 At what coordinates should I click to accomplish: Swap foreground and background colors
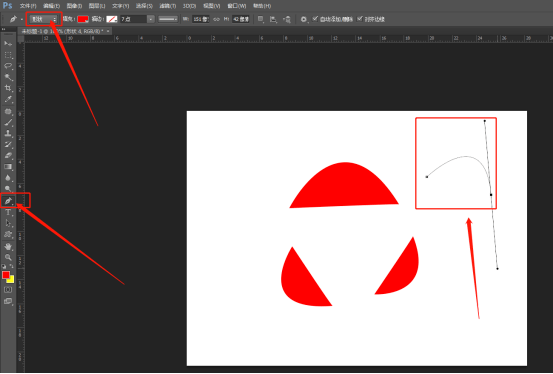[12, 266]
